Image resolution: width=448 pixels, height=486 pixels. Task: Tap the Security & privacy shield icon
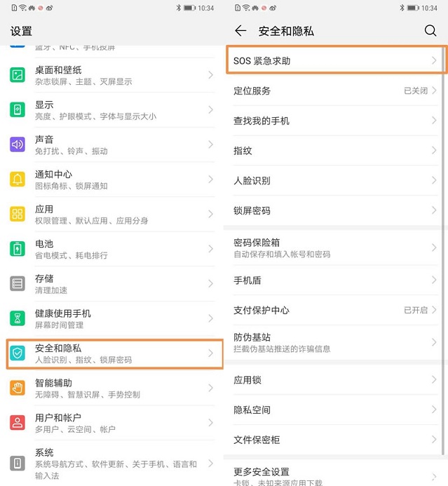click(x=18, y=353)
